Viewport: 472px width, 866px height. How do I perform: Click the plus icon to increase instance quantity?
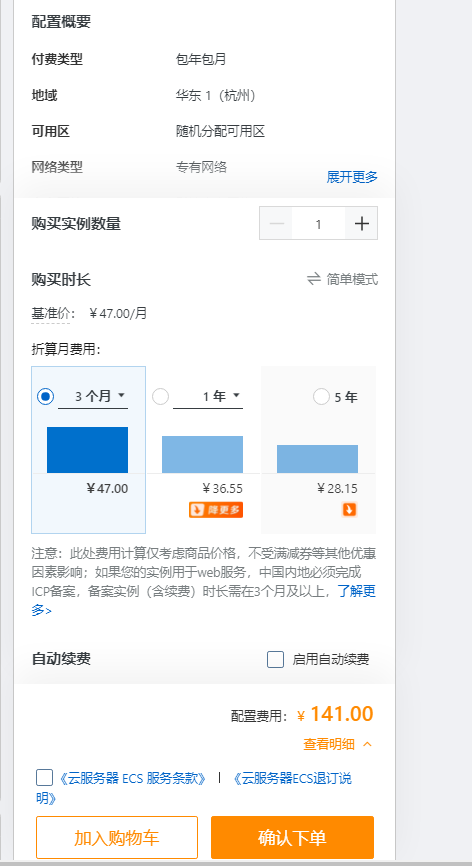pos(362,224)
